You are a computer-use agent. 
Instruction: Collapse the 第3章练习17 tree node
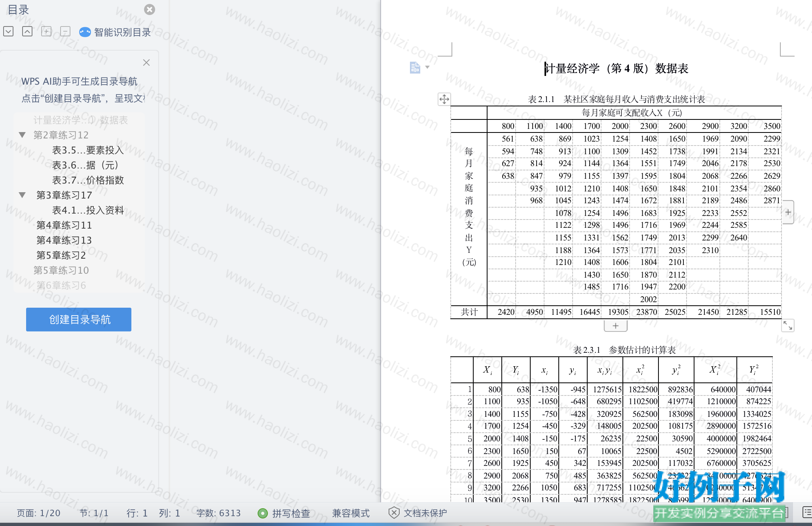[x=23, y=195]
